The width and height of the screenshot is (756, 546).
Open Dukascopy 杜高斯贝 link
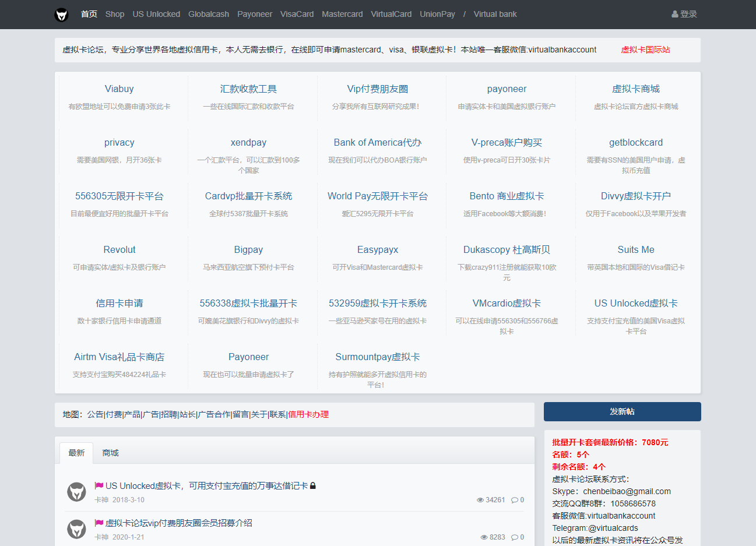[x=507, y=249]
